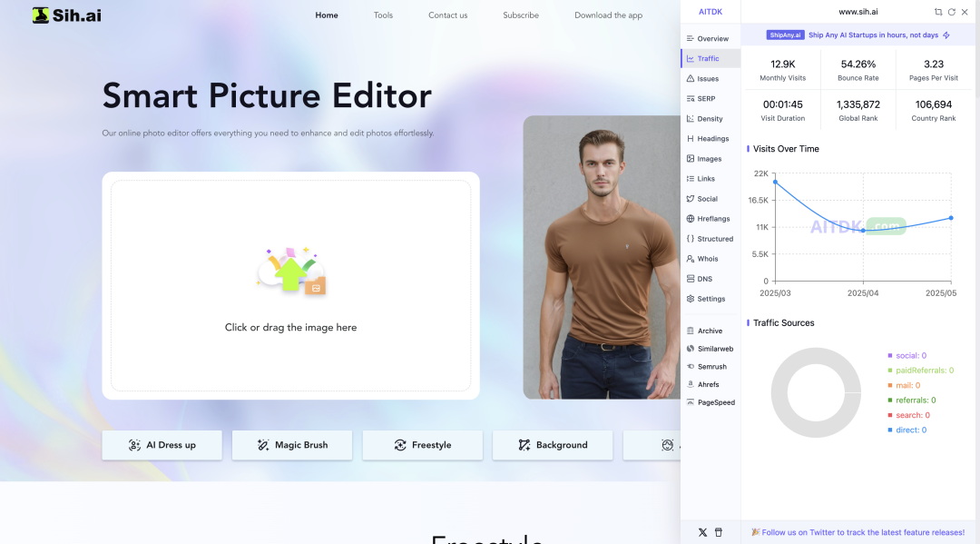Open the Structured data section
980x544 pixels.
click(710, 239)
